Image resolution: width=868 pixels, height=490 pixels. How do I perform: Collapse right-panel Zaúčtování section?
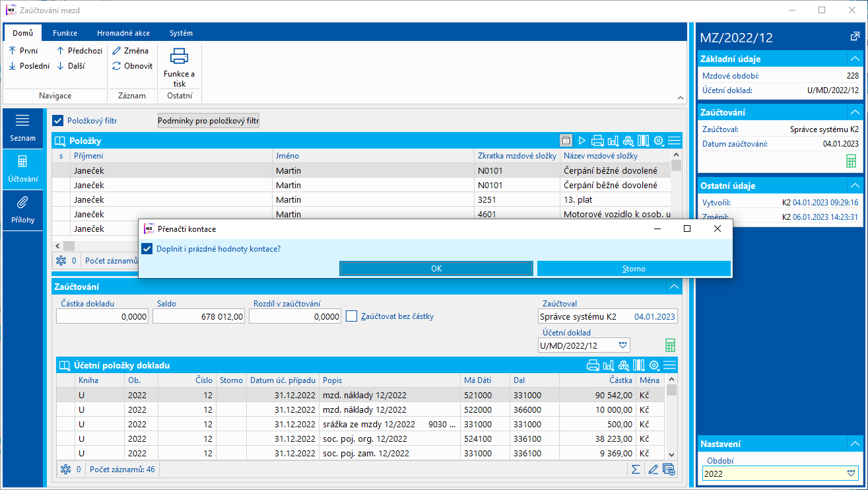[x=853, y=112]
